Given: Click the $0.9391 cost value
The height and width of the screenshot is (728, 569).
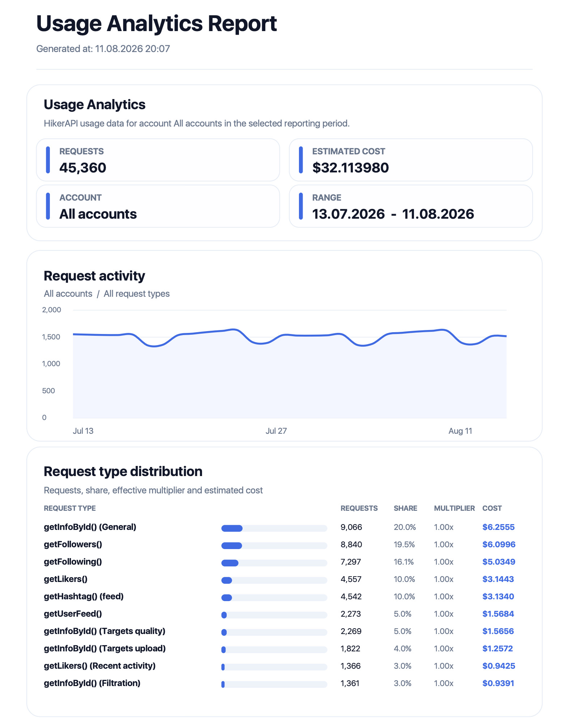Looking at the screenshot, I should pos(498,683).
